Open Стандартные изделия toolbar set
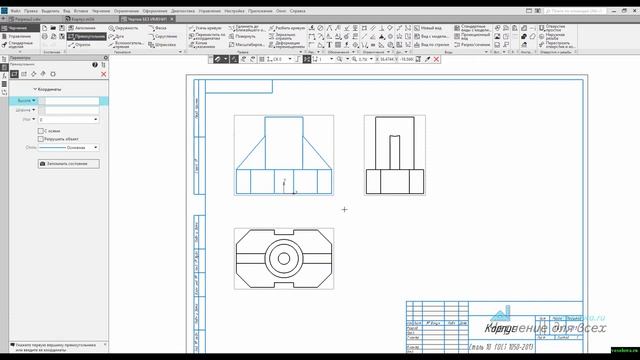The width and height of the screenshot is (640, 360). tap(20, 44)
